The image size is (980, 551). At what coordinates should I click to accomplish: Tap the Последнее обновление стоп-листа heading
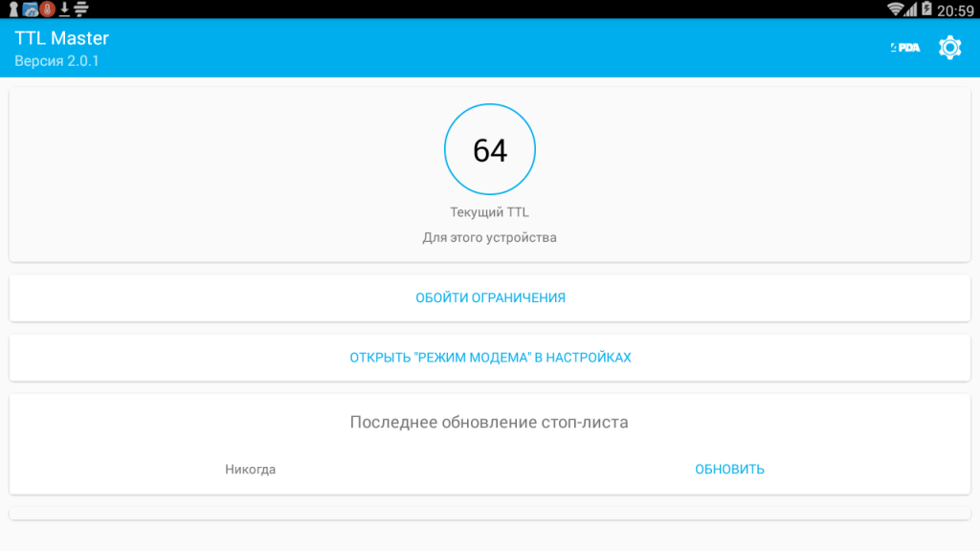tap(489, 422)
